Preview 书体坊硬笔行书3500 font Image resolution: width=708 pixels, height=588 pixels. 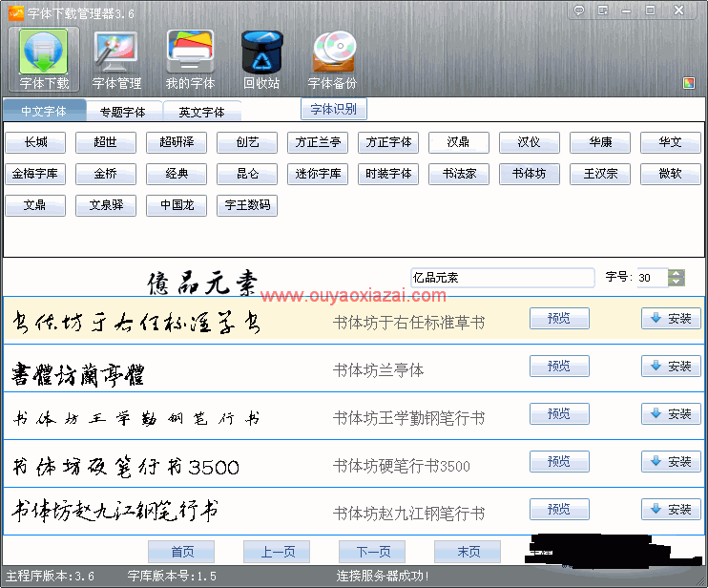click(559, 462)
